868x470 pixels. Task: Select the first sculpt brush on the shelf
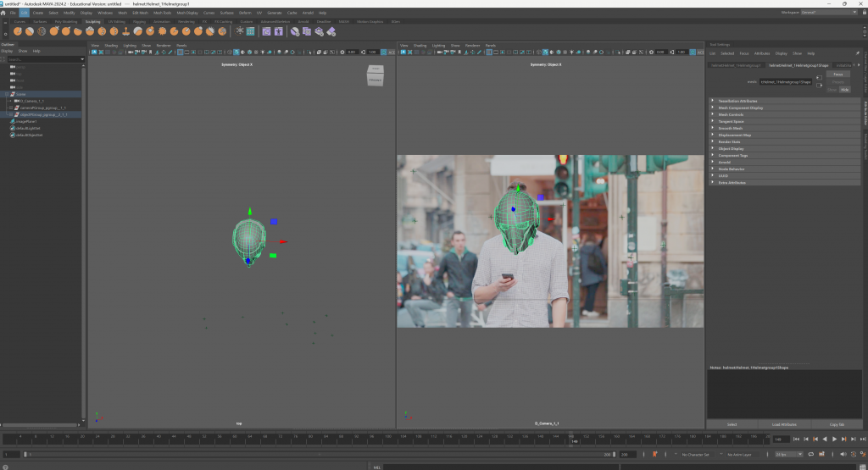pyautogui.click(x=17, y=31)
